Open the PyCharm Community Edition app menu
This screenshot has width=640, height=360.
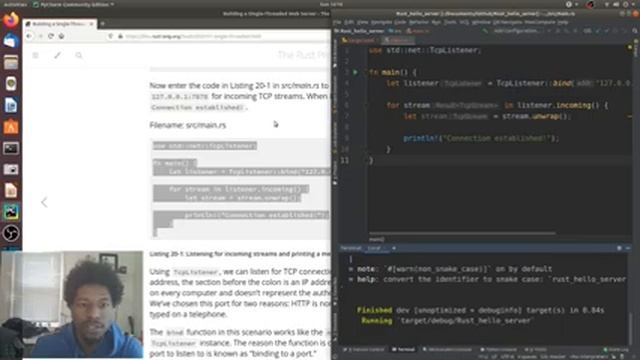coord(73,4)
